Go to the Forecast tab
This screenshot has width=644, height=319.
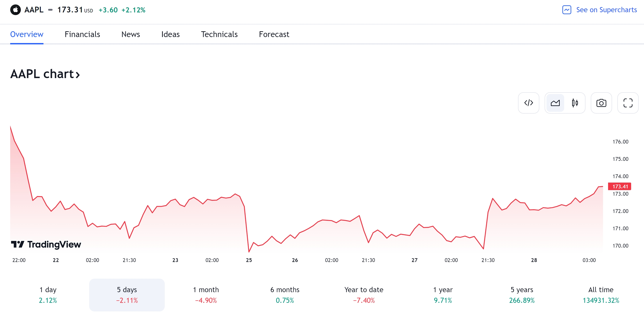274,34
